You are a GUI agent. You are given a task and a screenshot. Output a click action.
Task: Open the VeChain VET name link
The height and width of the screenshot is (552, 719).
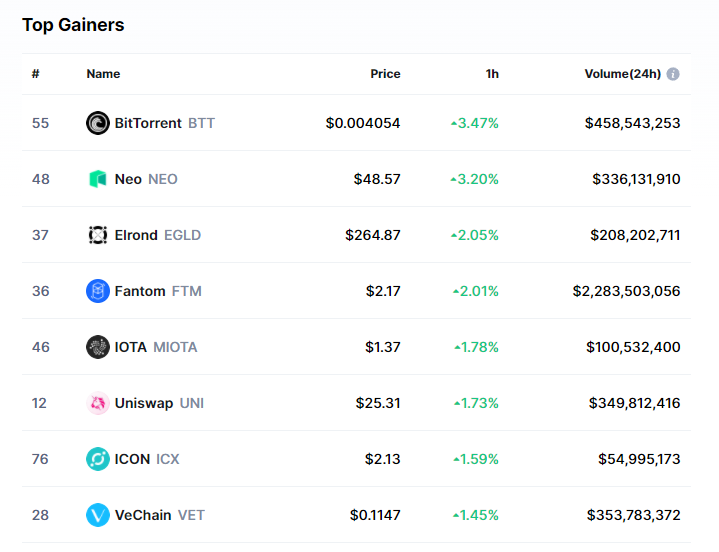(160, 515)
